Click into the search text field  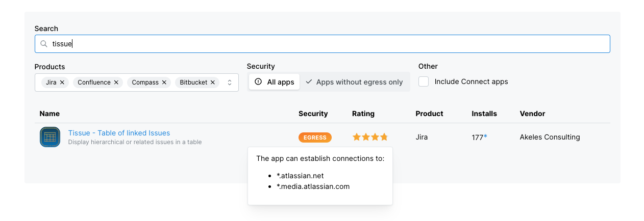(327, 44)
